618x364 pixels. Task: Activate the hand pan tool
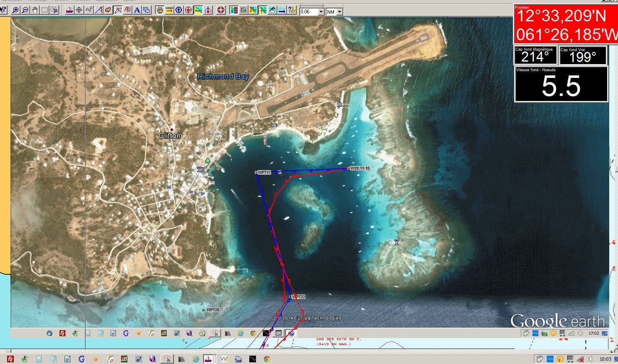tap(35, 10)
